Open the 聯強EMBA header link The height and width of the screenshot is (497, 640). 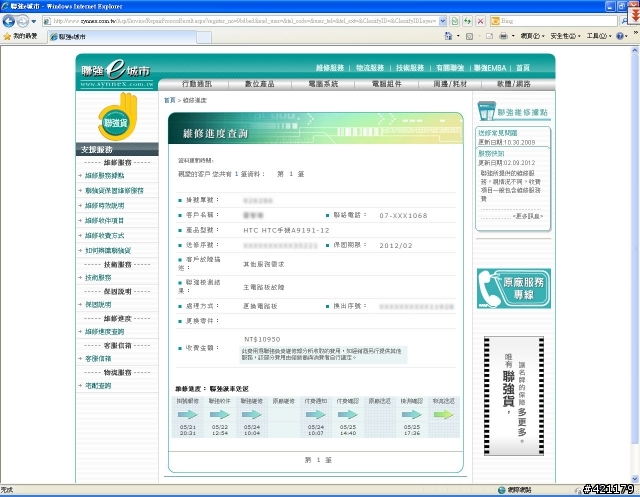point(490,68)
